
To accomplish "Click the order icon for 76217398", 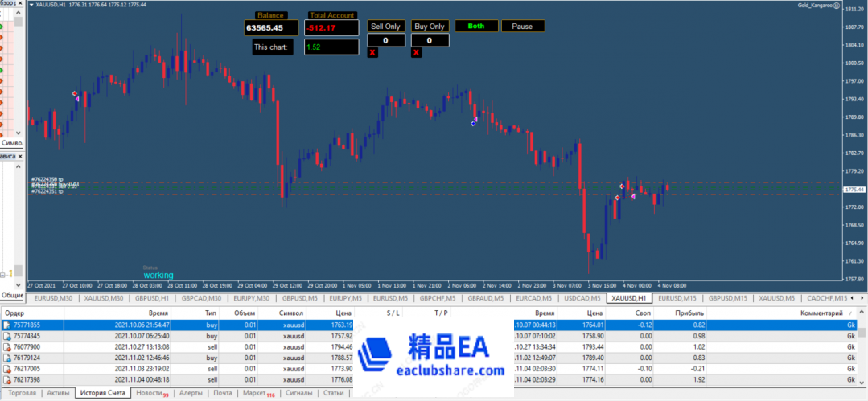I will coord(7,379).
